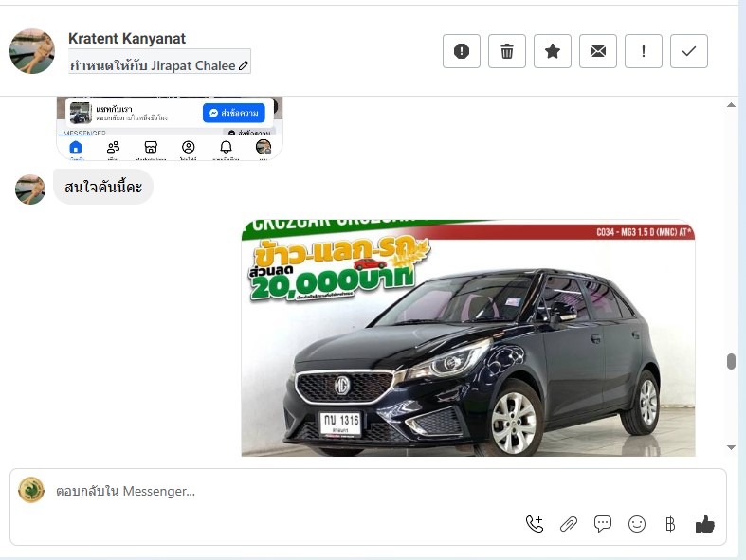Open the emoji picker

tap(637, 524)
